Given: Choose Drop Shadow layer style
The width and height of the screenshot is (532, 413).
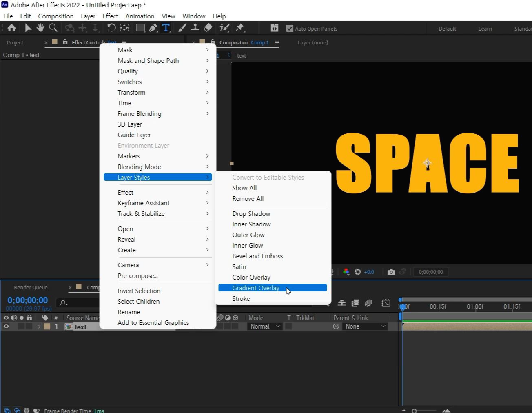Looking at the screenshot, I should [273, 213].
